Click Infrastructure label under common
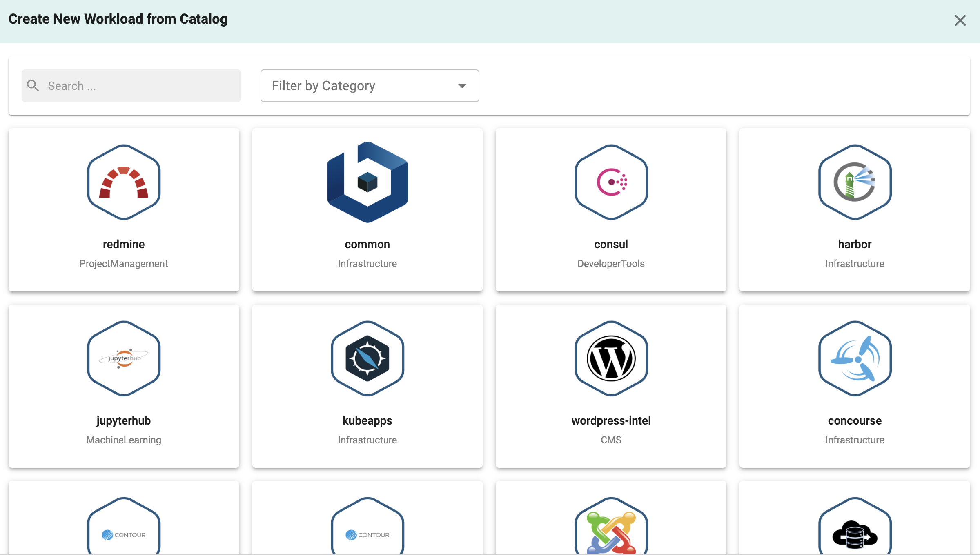 click(367, 264)
